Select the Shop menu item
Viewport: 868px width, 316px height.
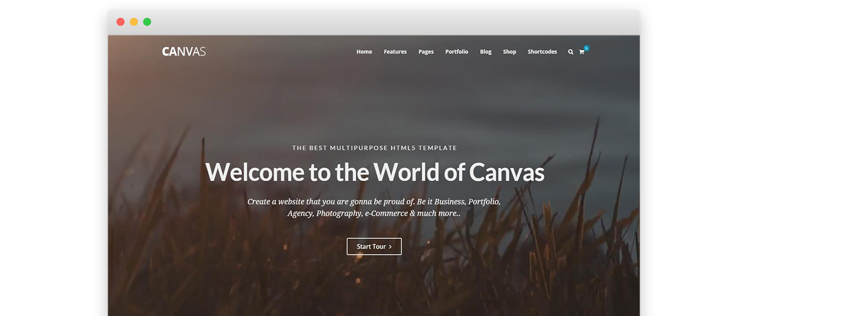point(509,52)
